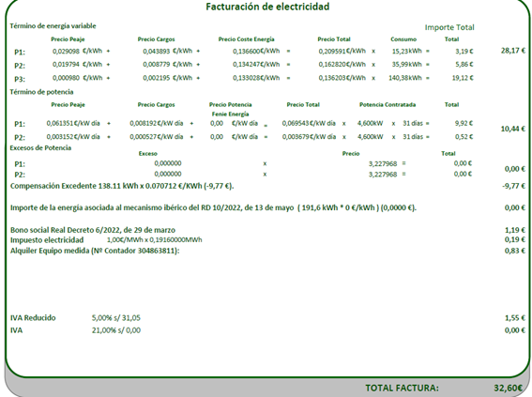This screenshot has width=532, height=397.
Task: Select the 32,60€ invoice total amount
Action: pyautogui.click(x=508, y=388)
